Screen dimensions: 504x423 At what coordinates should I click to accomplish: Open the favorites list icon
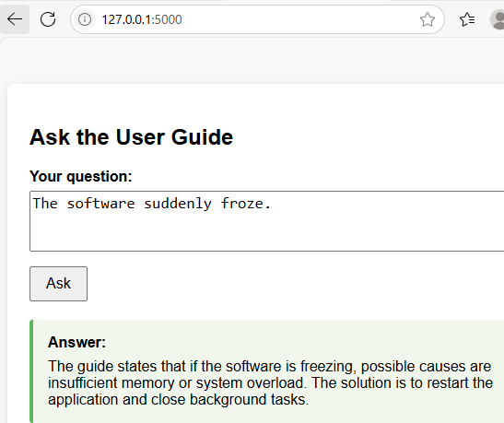click(x=467, y=19)
